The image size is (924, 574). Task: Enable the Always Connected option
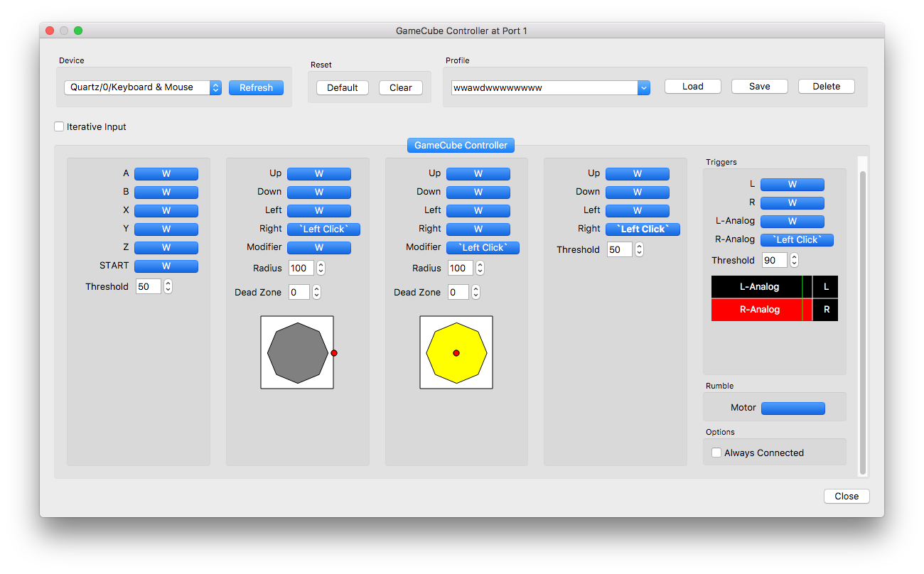coord(716,453)
